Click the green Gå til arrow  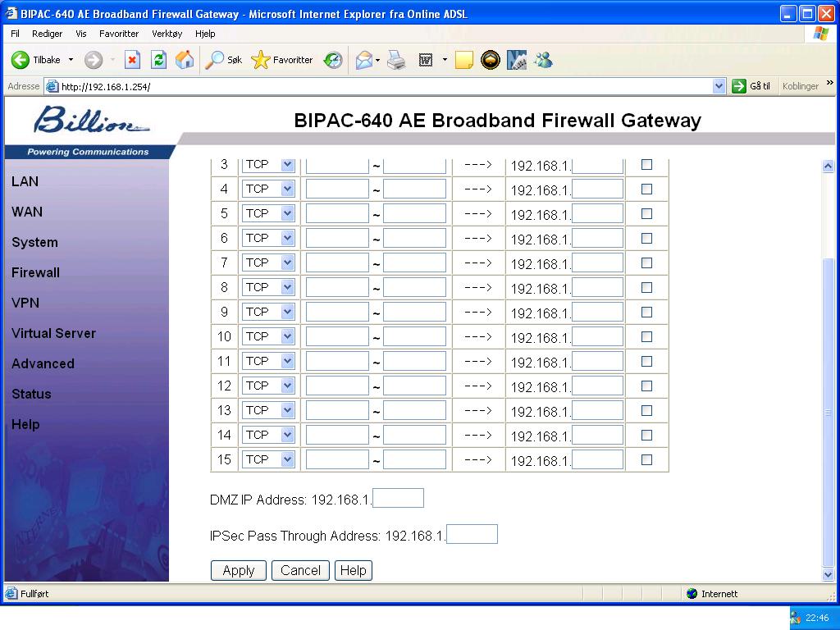(x=739, y=85)
